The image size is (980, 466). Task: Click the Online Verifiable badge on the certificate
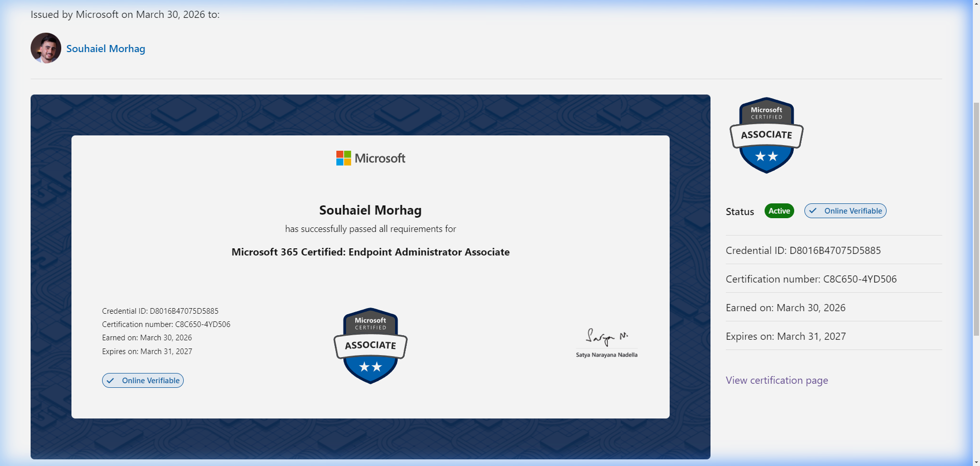coord(143,381)
